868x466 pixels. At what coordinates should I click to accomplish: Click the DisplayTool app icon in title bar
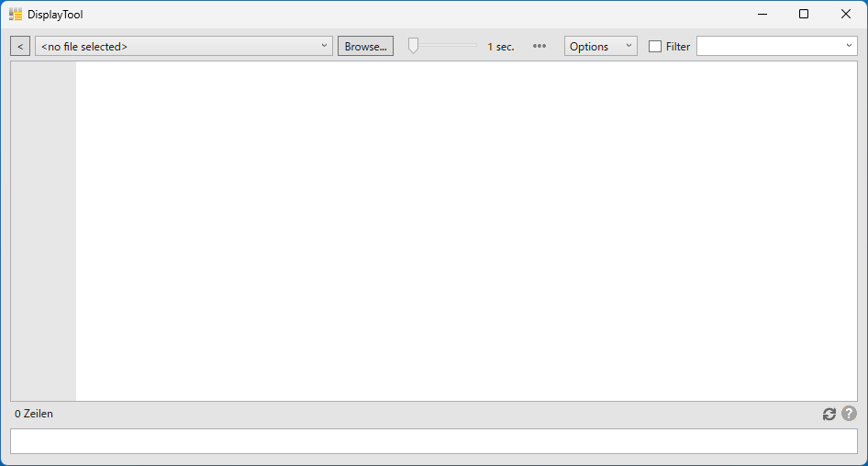point(16,15)
